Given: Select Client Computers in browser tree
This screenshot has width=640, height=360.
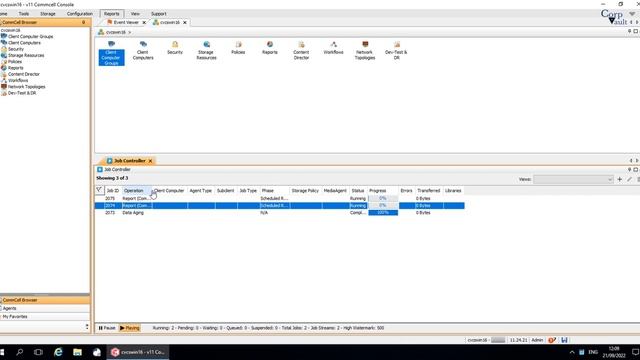Looking at the screenshot, I should coord(24,42).
